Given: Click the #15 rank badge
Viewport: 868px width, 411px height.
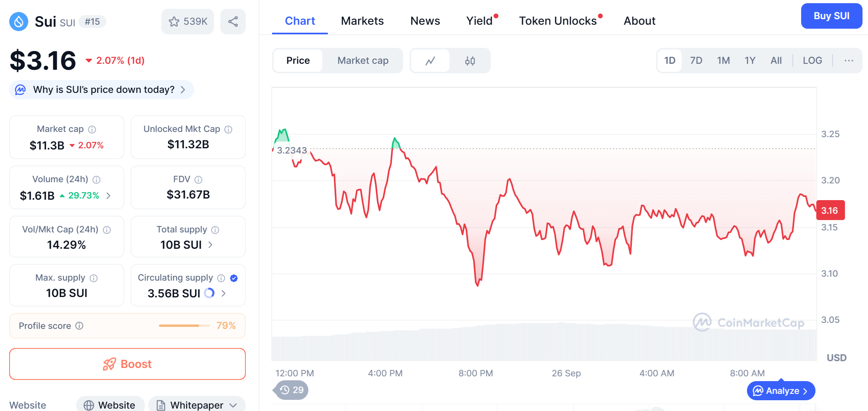Looking at the screenshot, I should coord(92,22).
